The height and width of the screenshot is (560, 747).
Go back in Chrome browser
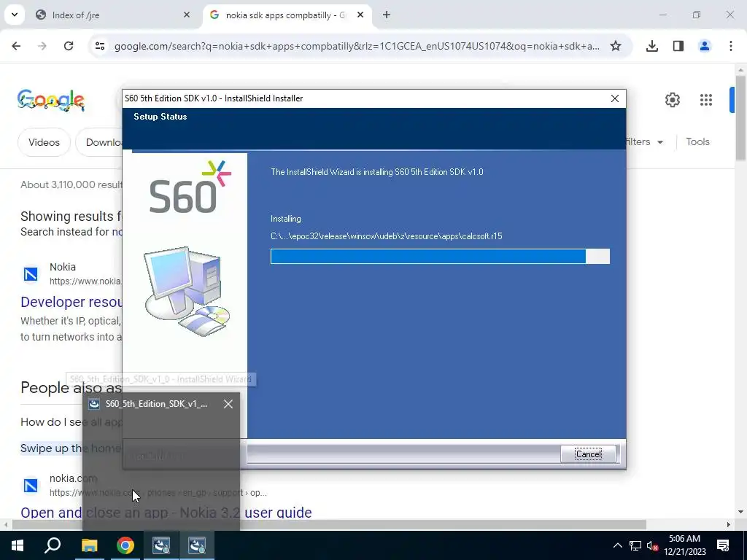coord(16,46)
